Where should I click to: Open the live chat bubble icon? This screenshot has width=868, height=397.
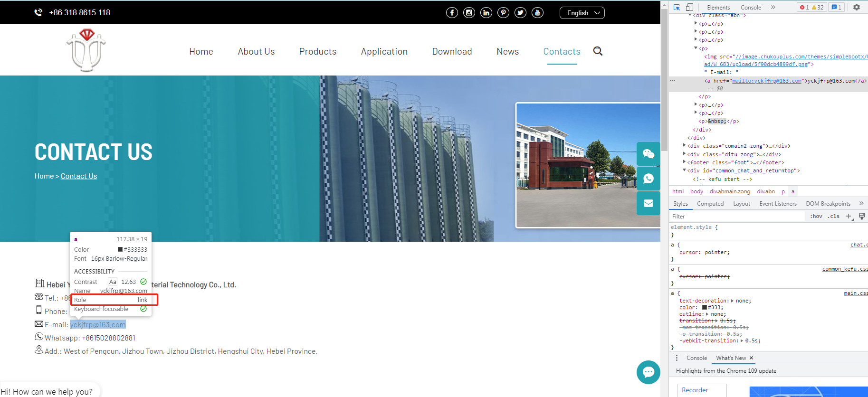(648, 372)
